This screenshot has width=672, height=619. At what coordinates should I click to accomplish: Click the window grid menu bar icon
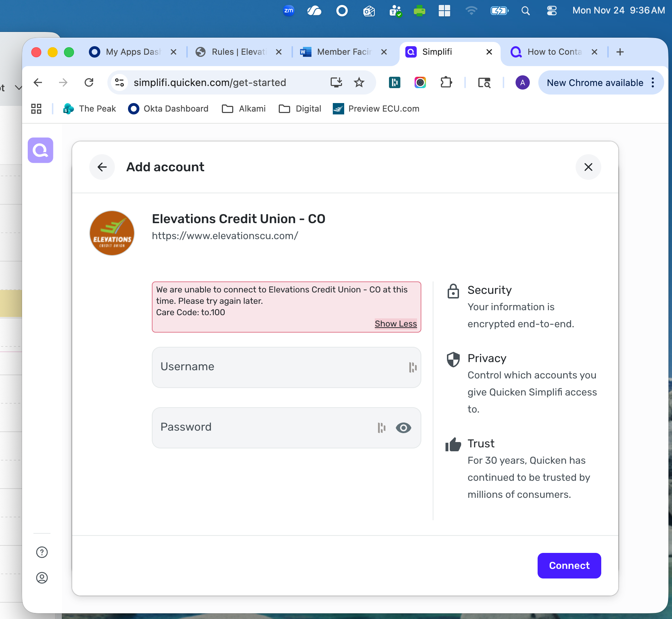coord(444,11)
